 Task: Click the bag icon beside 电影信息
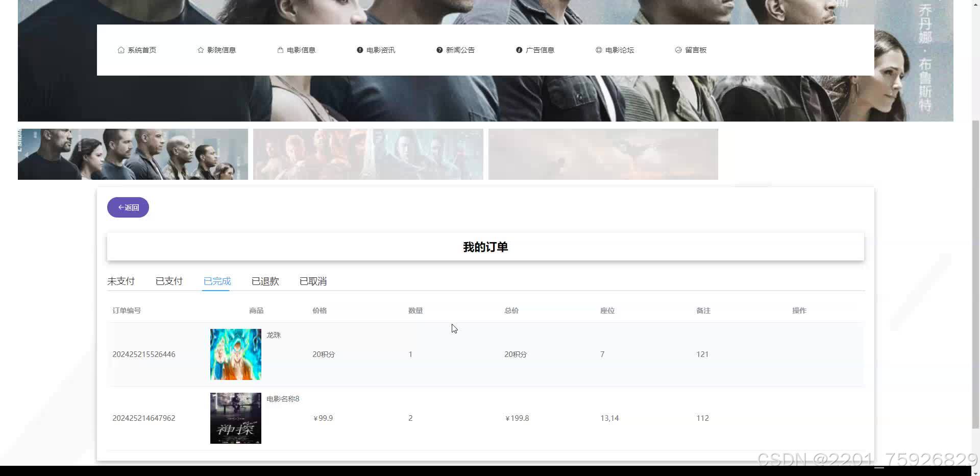(280, 50)
